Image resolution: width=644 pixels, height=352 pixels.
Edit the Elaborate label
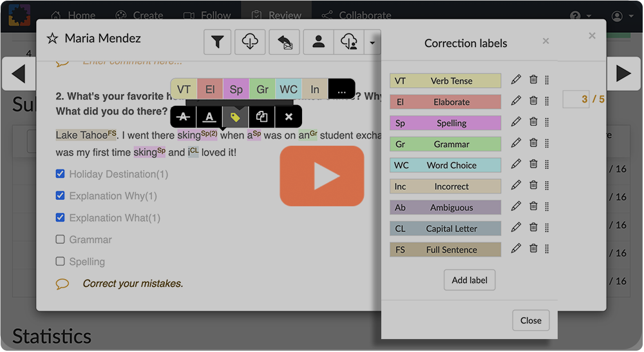[x=516, y=101]
